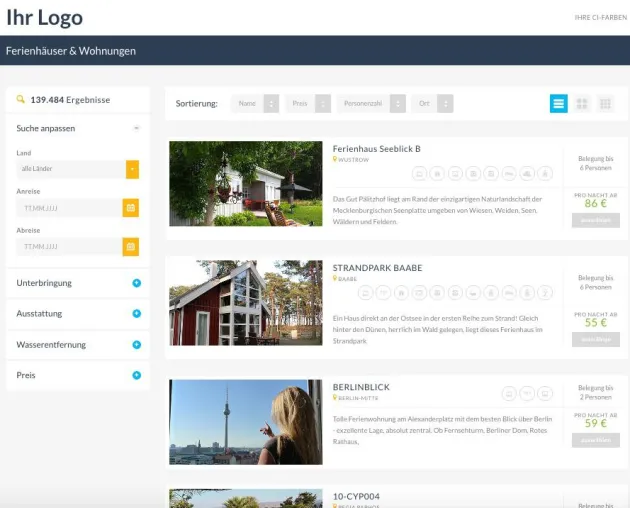This screenshot has width=630, height=508.
Task: Switch to two-column grid view icon
Action: [582, 104]
